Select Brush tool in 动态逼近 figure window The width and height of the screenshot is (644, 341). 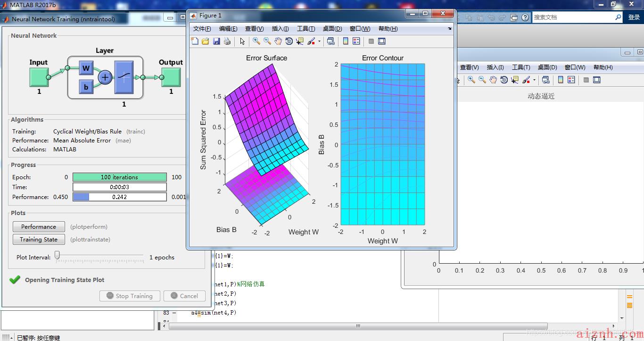526,80
